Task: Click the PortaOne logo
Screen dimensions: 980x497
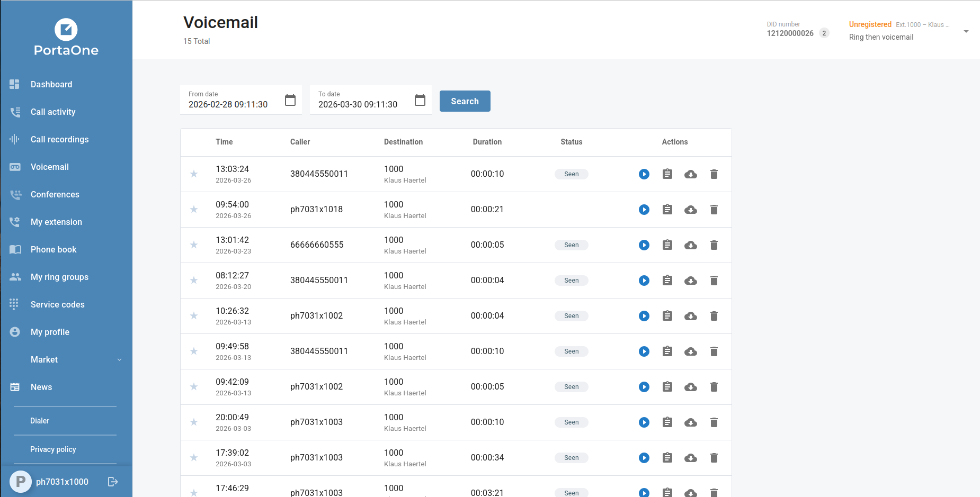Action: point(66,37)
